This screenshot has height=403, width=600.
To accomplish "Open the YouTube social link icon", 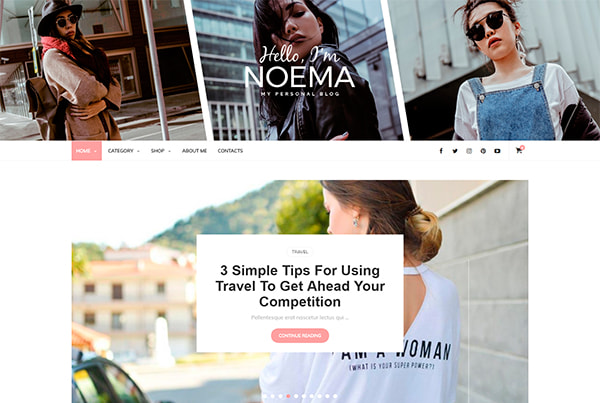I will coord(497,151).
